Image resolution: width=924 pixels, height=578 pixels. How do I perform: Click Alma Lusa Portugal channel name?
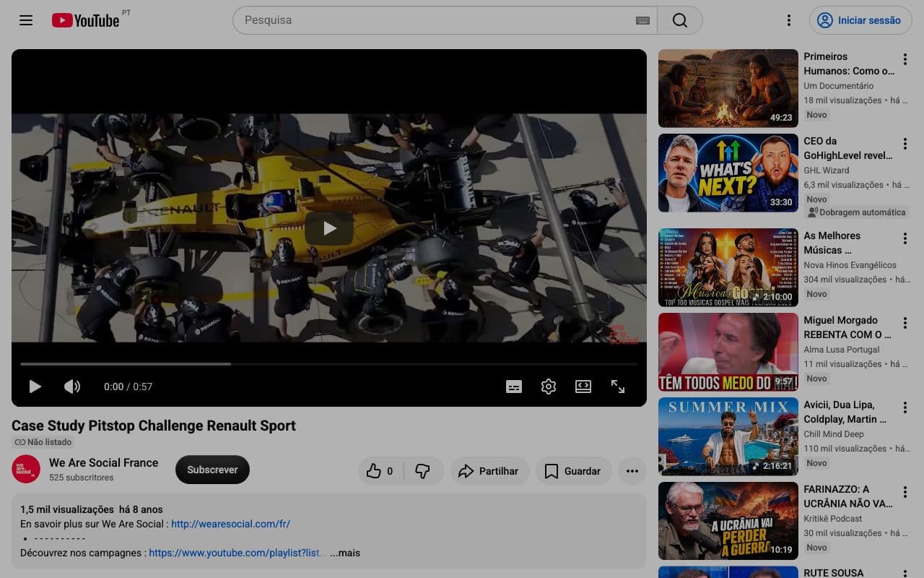[x=842, y=350]
